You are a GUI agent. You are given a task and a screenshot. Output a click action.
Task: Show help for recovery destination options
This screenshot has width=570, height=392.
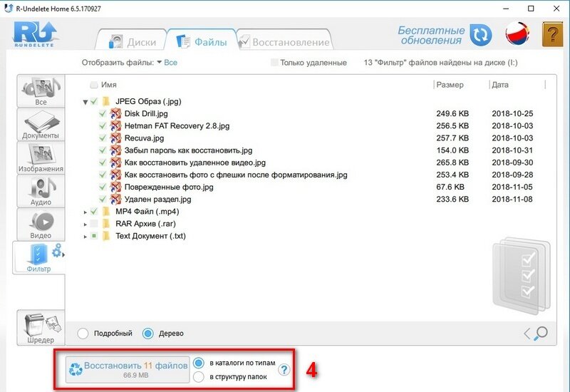coord(284,370)
